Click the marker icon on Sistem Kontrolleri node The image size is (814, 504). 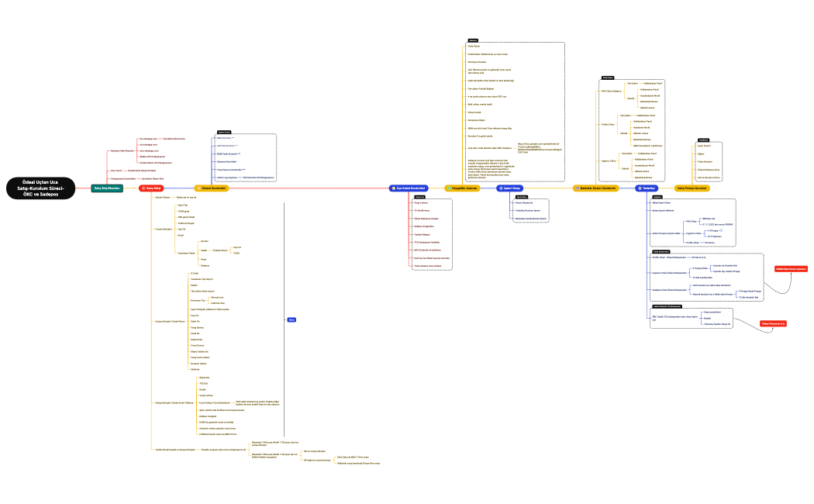point(198,188)
